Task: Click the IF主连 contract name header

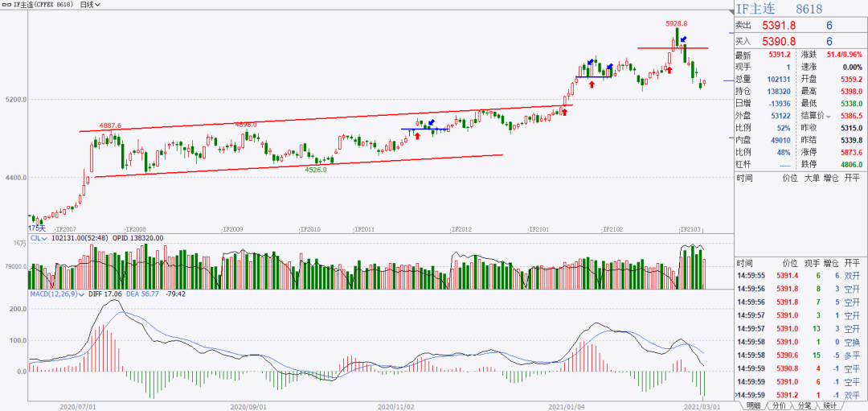Action: pyautogui.click(x=755, y=9)
